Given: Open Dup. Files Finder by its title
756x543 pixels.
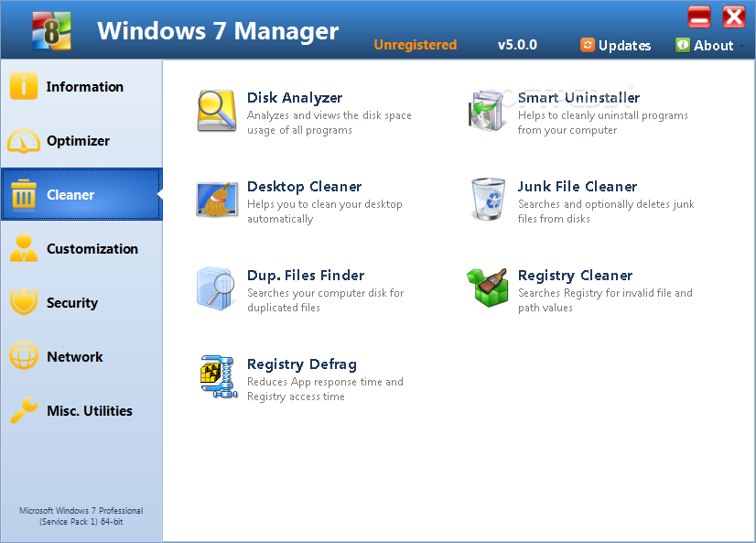Looking at the screenshot, I should pos(306,276).
